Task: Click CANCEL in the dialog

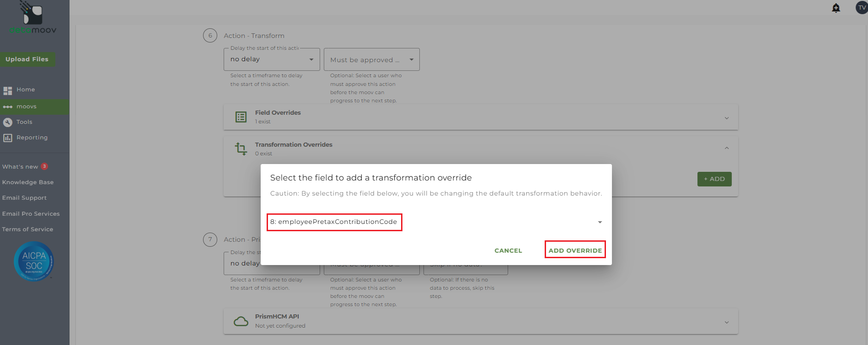Action: tap(508, 250)
